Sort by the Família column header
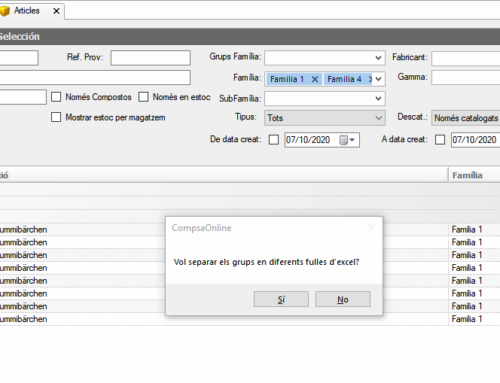 click(474, 175)
